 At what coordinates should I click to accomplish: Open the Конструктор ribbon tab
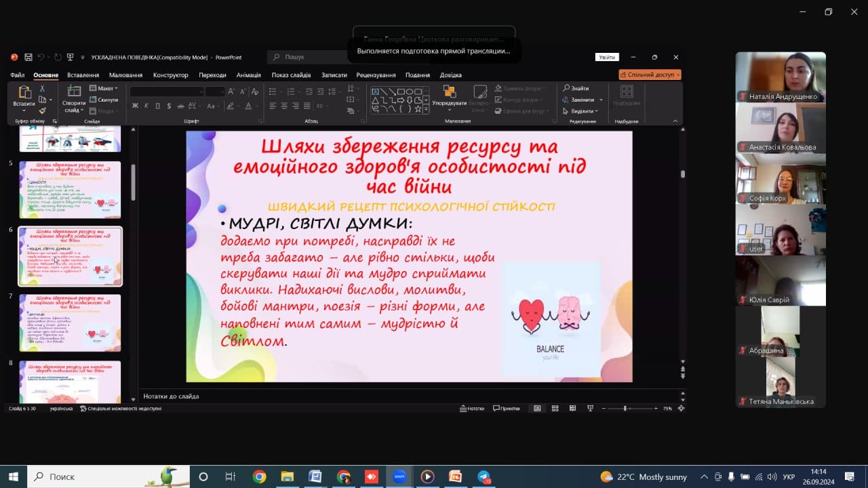[x=171, y=75]
